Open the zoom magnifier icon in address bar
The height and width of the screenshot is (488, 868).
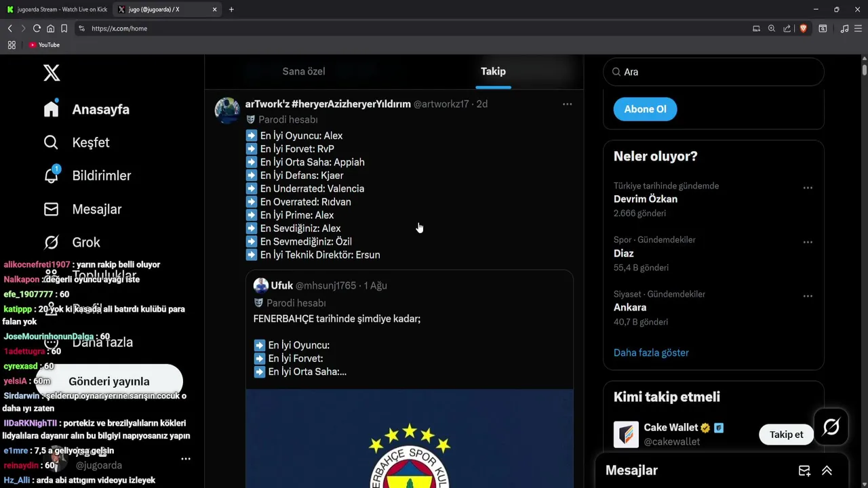(771, 28)
